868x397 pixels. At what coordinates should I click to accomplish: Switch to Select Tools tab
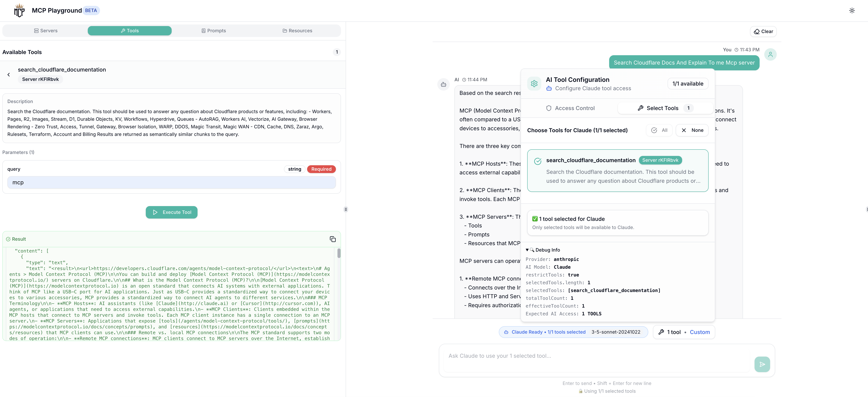pos(665,108)
